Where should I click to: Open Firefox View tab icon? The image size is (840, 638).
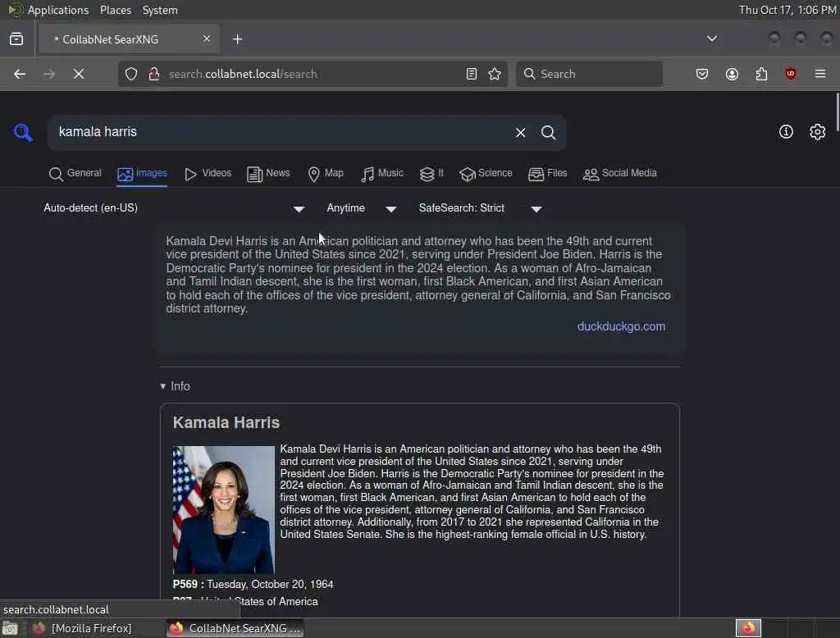pos(16,39)
